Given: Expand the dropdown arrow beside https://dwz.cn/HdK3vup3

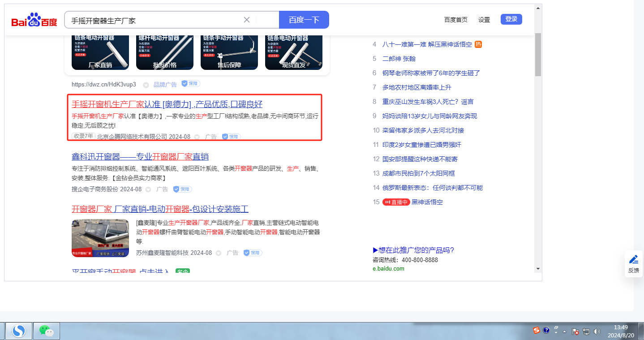Looking at the screenshot, I should [146, 85].
